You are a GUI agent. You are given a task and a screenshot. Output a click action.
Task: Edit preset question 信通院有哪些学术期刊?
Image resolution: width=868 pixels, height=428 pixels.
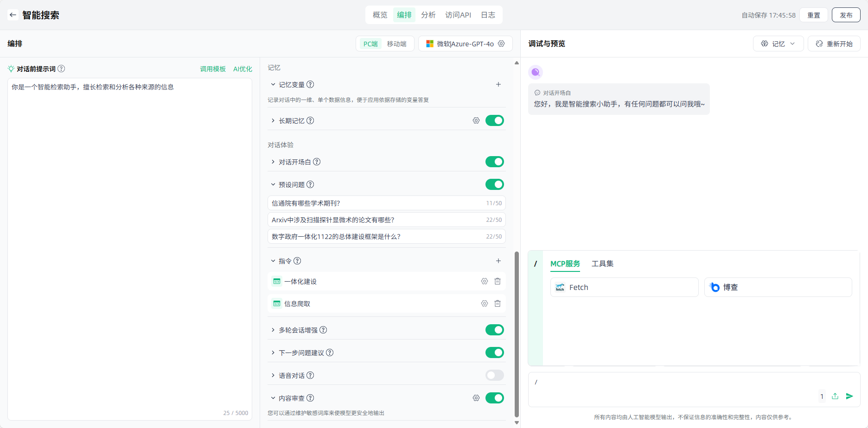tap(387, 203)
